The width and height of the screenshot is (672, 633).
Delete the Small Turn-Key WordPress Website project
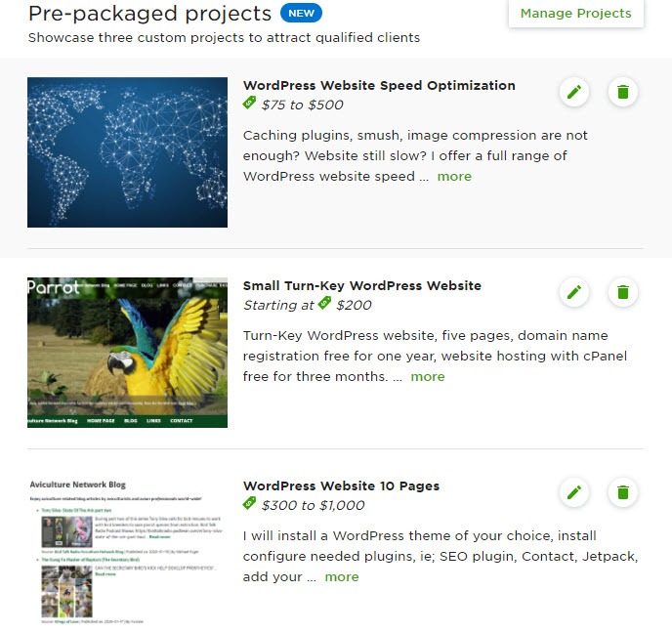(623, 292)
